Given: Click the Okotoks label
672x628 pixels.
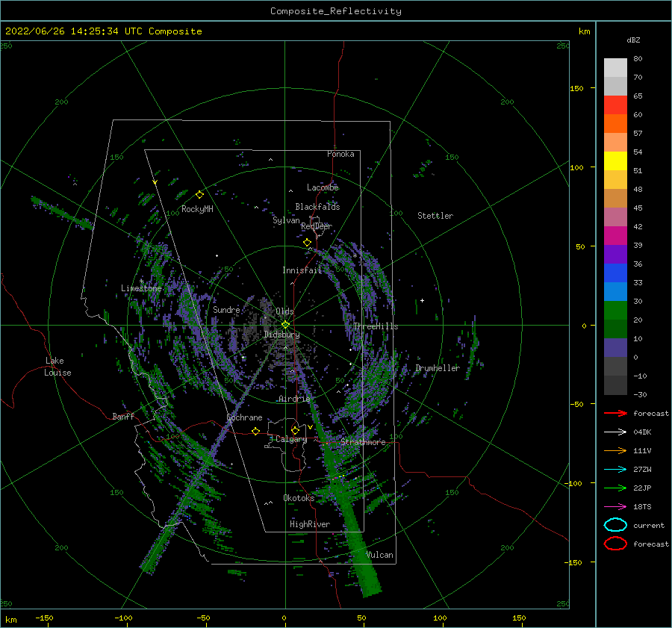Looking at the screenshot, I should [x=299, y=497].
